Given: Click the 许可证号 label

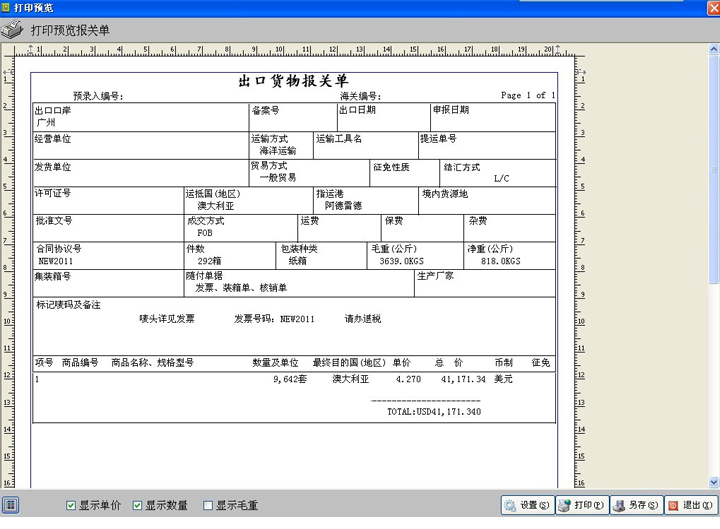Looking at the screenshot, I should [53, 193].
